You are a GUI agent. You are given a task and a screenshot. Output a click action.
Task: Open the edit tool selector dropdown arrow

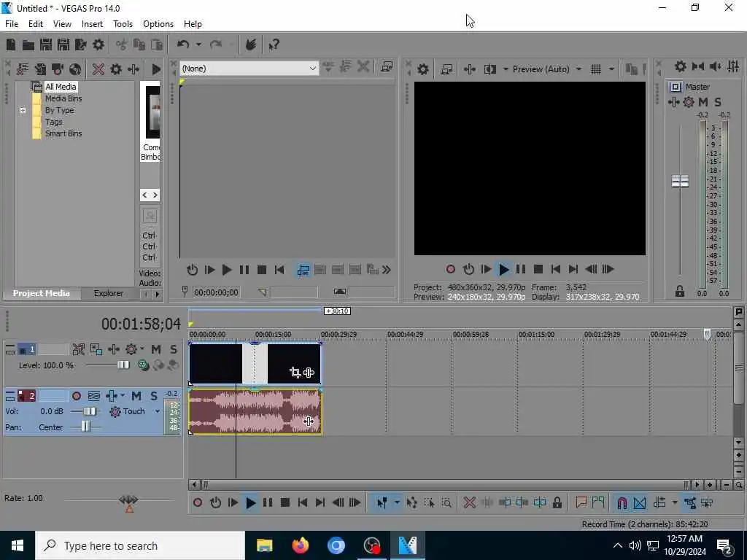(396, 502)
